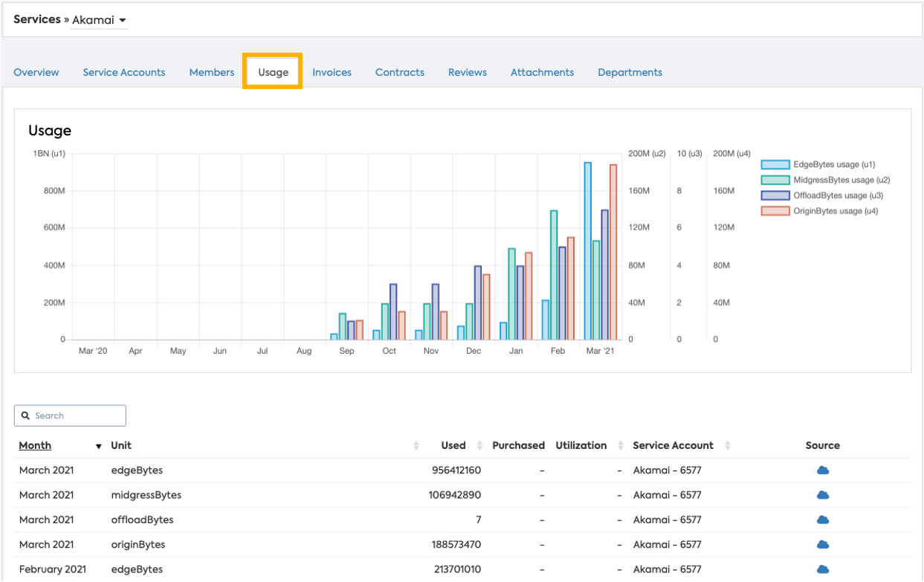Switch to the Overview tab

coord(36,72)
